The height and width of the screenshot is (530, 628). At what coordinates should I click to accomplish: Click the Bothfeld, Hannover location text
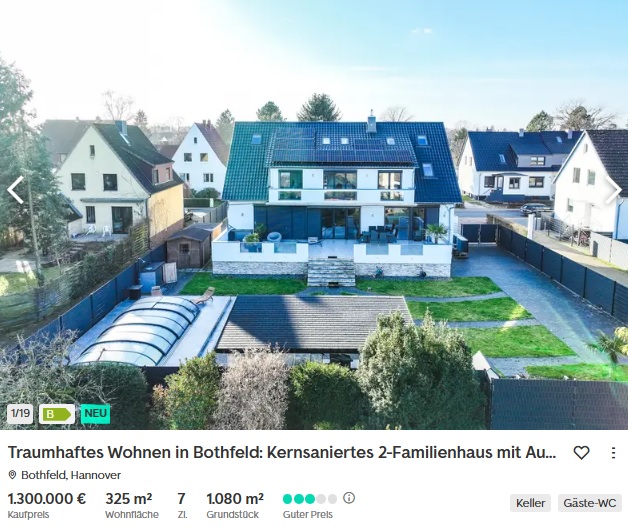71,475
